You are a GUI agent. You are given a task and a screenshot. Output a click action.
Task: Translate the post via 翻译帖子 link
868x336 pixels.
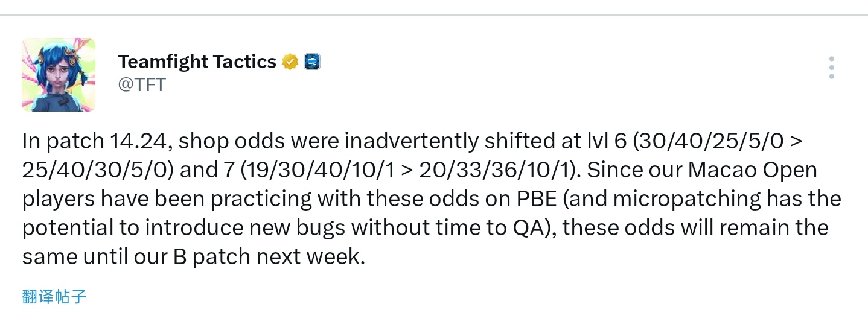click(x=54, y=296)
